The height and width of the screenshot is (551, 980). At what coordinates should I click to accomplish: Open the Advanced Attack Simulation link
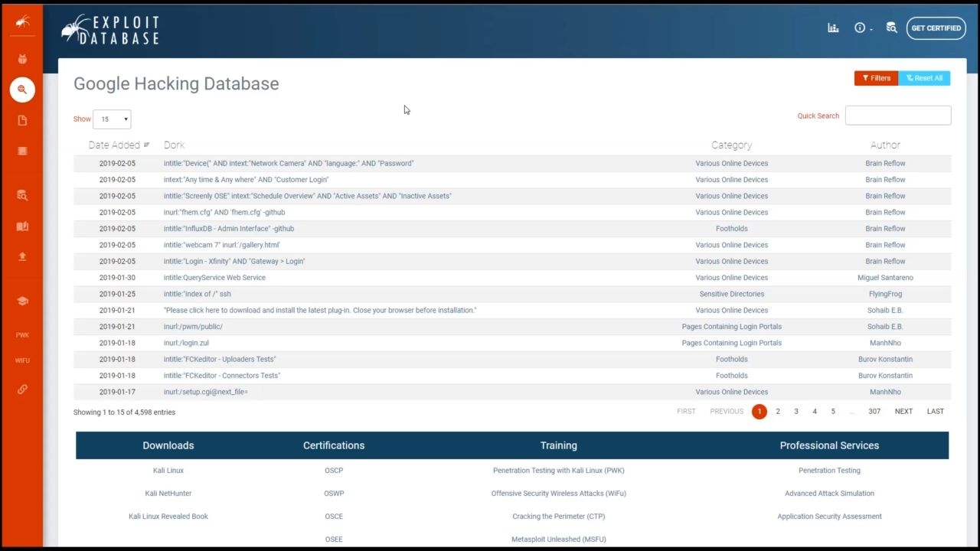pos(829,494)
